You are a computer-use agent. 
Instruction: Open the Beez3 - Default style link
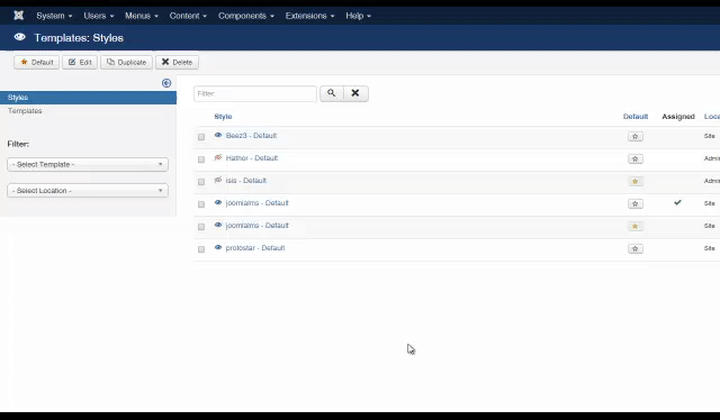251,135
